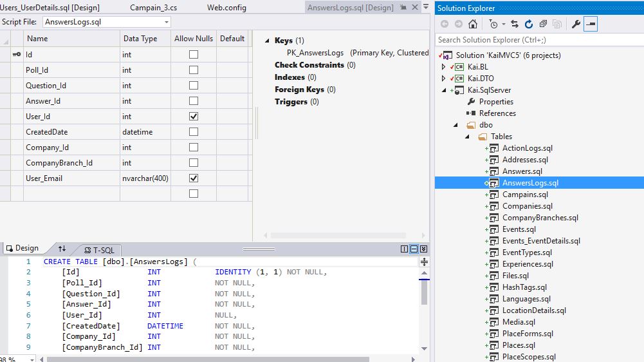Switch to Users_UserDetails.sql [Design] tab
The width and height of the screenshot is (644, 362).
(x=50, y=8)
